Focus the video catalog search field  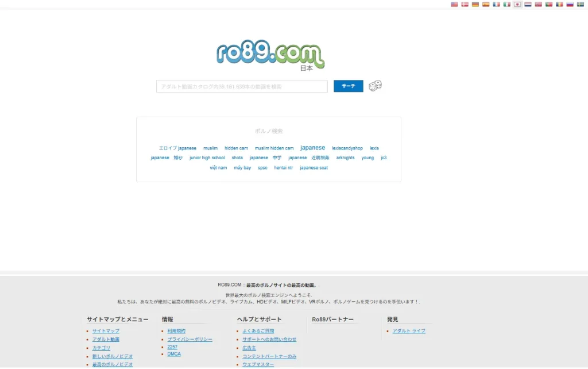(x=242, y=86)
